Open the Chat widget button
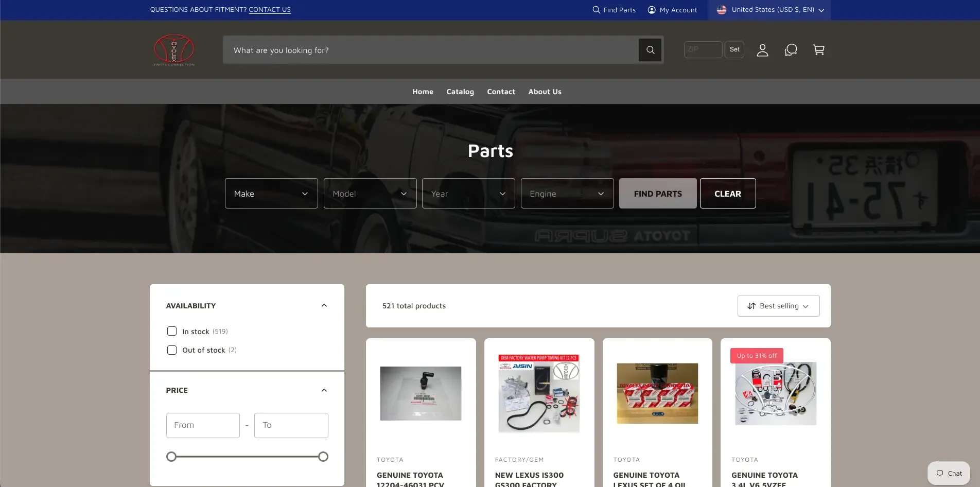Viewport: 980px width, 487px height. pyautogui.click(x=949, y=473)
